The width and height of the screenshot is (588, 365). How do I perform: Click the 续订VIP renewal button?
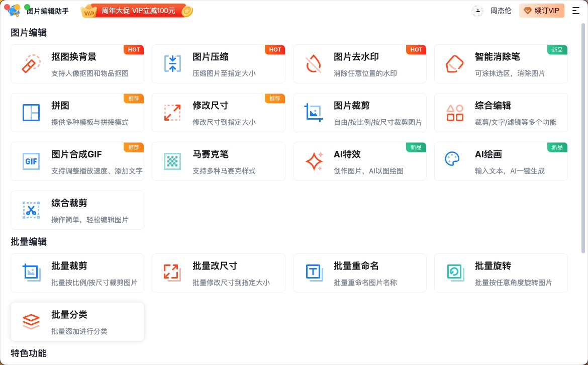542,11
